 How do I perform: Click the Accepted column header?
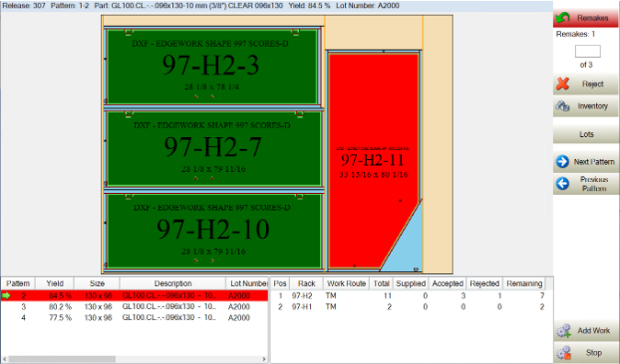click(x=447, y=283)
